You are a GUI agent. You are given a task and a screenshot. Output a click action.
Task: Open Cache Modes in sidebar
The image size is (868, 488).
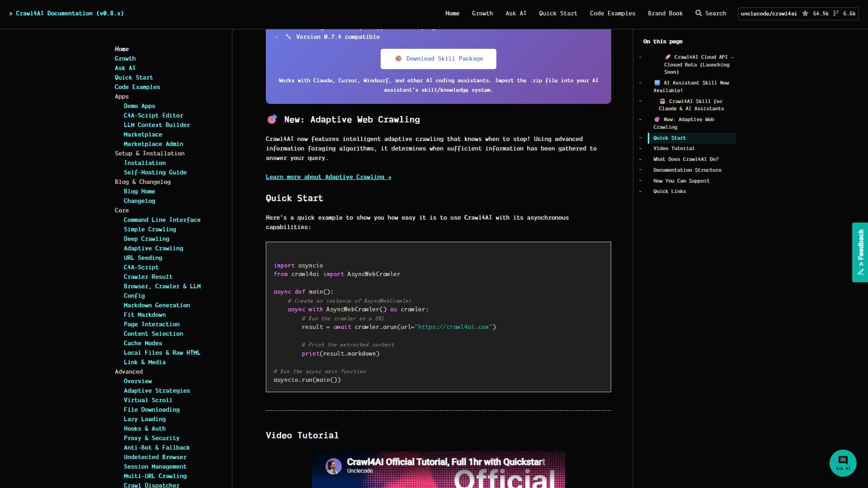click(143, 343)
